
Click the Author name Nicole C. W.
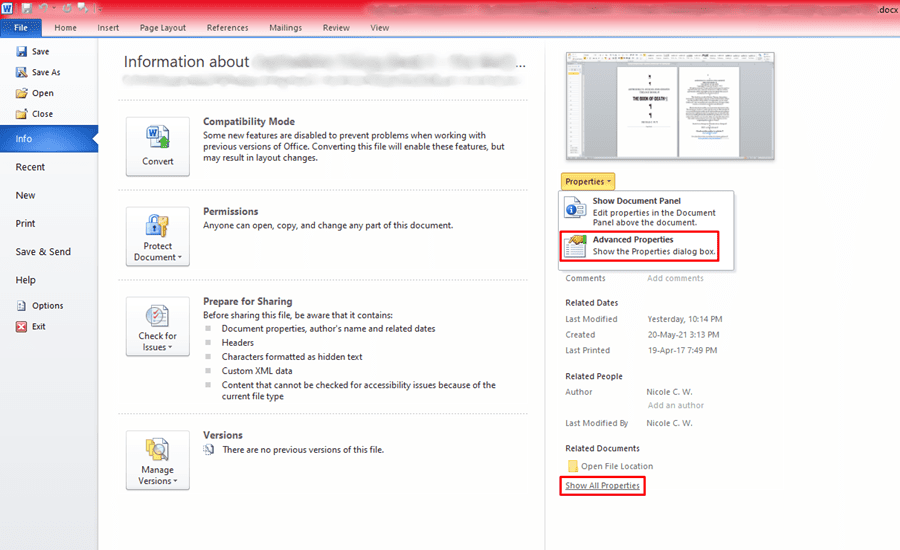[669, 392]
